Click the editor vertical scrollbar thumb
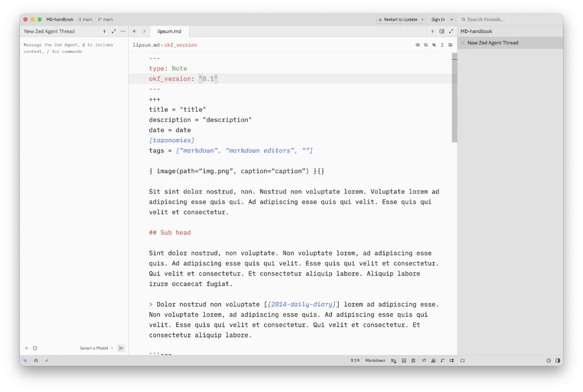 (454, 98)
